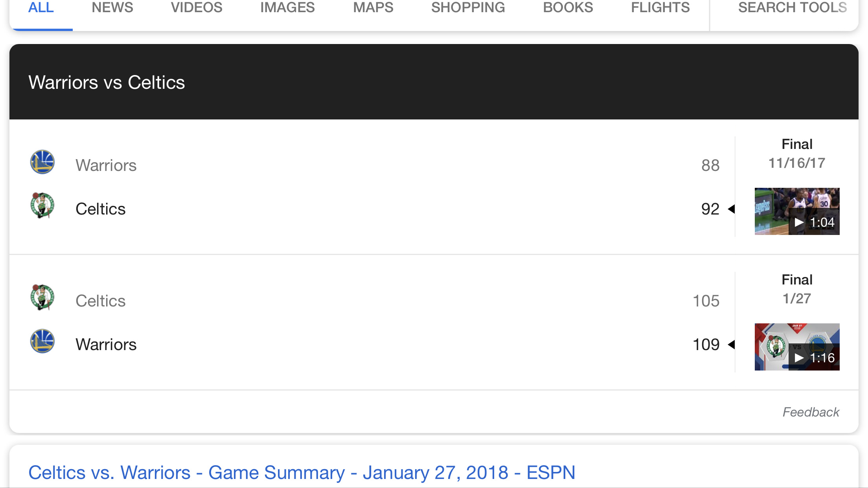Click Warriors logo in first game
This screenshot has height=488, width=868.
pyautogui.click(x=42, y=162)
